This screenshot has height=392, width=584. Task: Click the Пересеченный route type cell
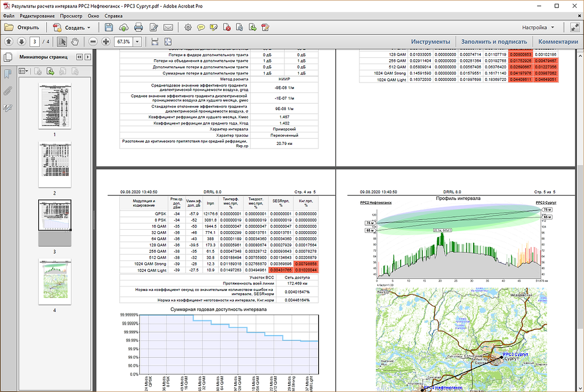(x=284, y=136)
